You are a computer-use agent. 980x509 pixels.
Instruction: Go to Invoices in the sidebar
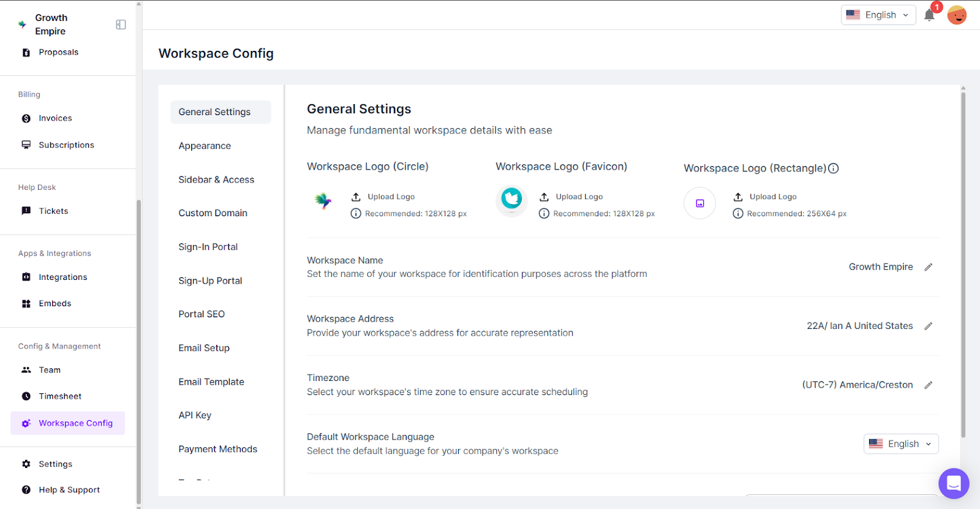(x=55, y=118)
